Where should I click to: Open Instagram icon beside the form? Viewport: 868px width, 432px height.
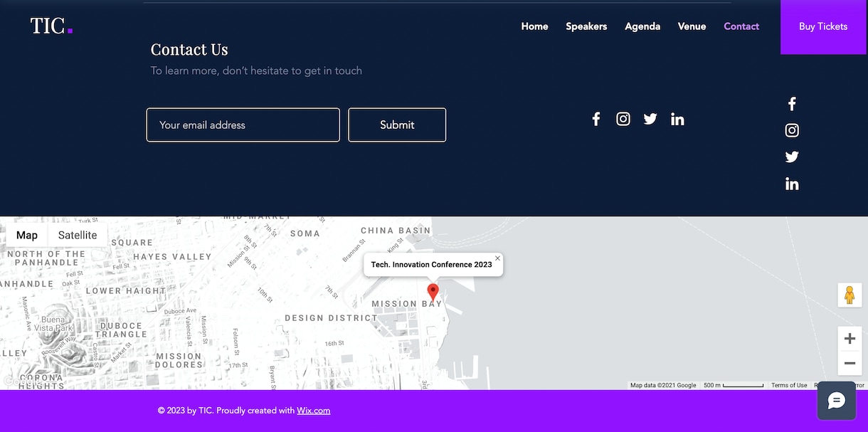tap(623, 119)
